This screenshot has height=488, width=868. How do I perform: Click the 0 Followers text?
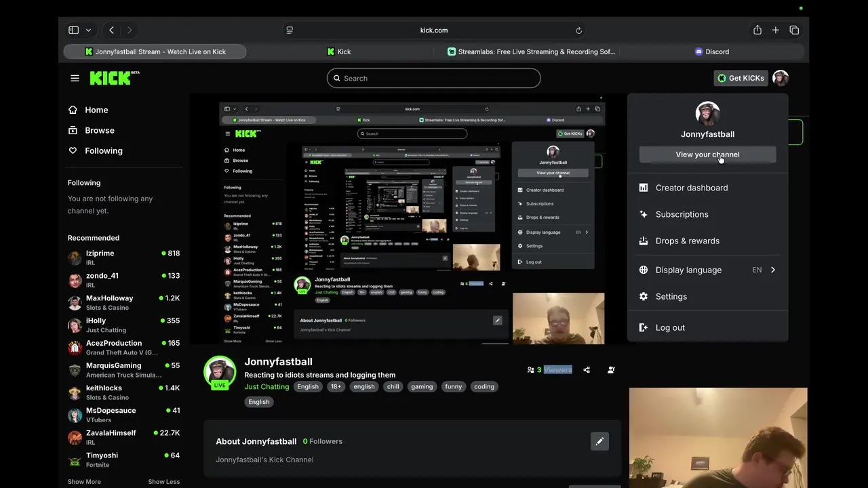click(323, 441)
